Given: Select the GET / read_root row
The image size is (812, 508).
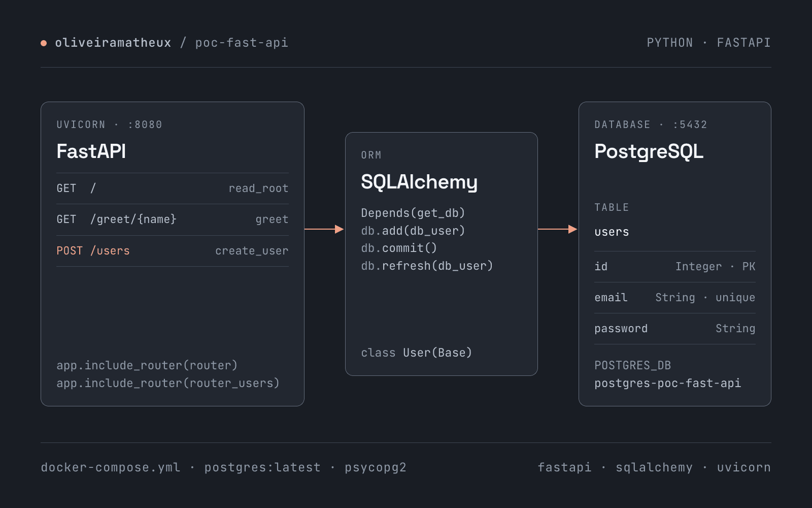Looking at the screenshot, I should (x=173, y=188).
